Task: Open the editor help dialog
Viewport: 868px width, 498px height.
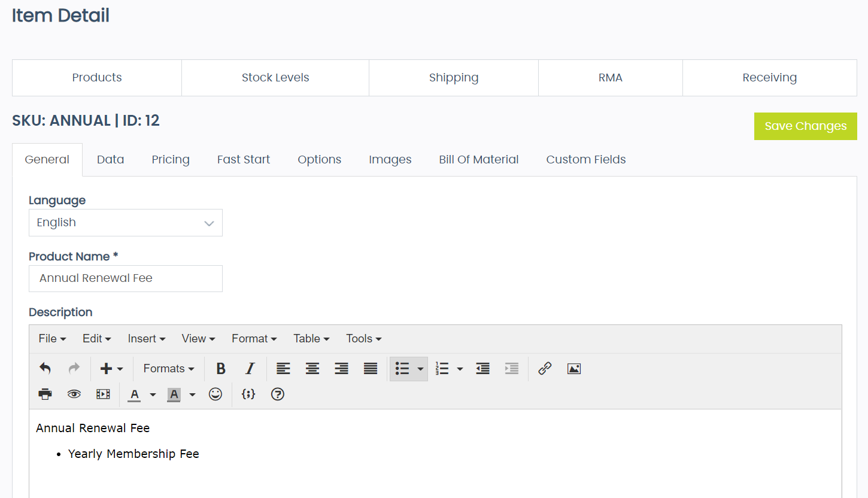Action: coord(277,394)
